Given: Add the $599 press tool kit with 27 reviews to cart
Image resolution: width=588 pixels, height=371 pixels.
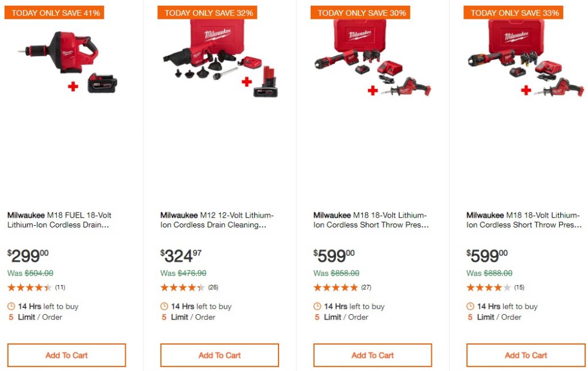Looking at the screenshot, I should [x=373, y=355].
